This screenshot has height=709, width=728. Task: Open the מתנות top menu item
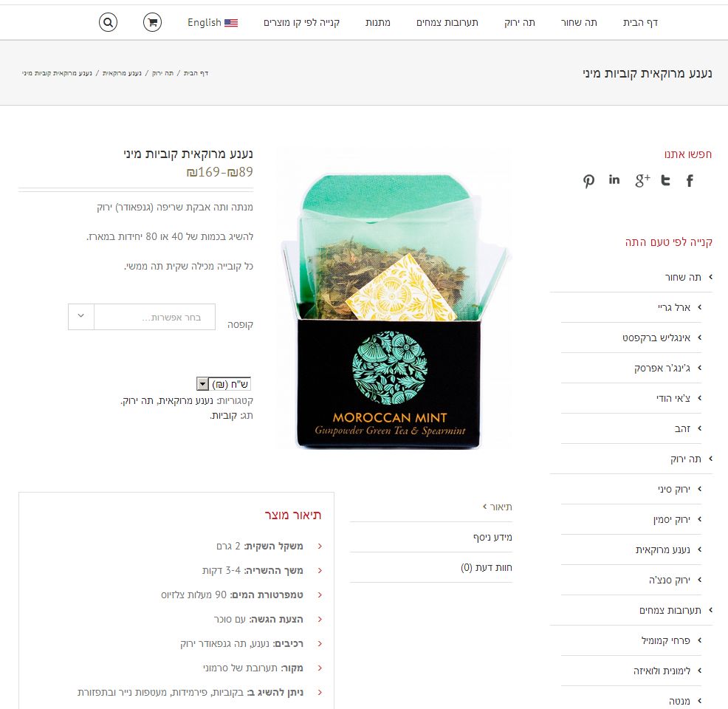377,22
